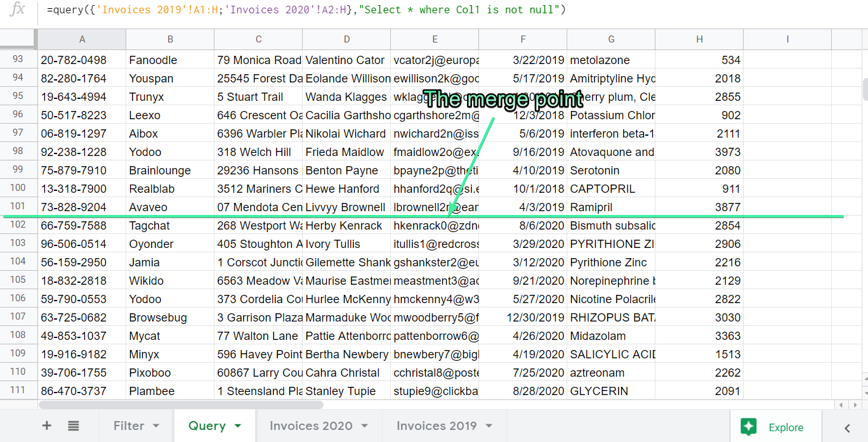The height and width of the screenshot is (442, 868).
Task: Select column H by clicking its header
Action: pos(699,39)
